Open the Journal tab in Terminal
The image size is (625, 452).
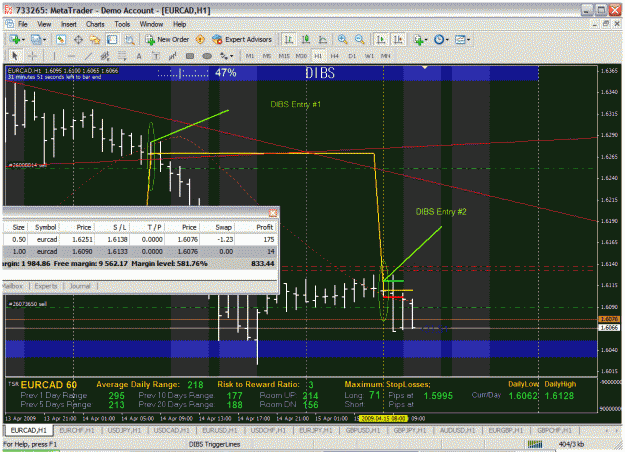click(x=80, y=286)
